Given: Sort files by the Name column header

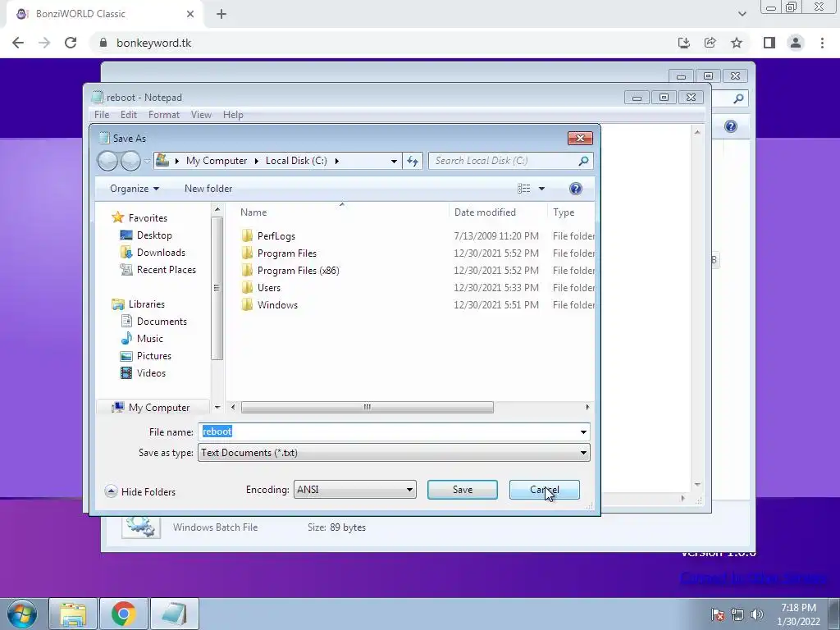Looking at the screenshot, I should click(x=341, y=212).
